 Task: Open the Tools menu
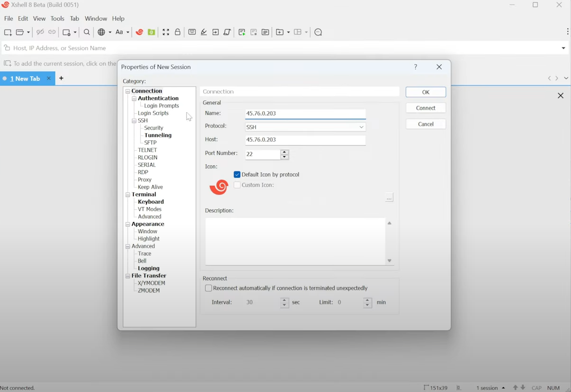tap(57, 19)
